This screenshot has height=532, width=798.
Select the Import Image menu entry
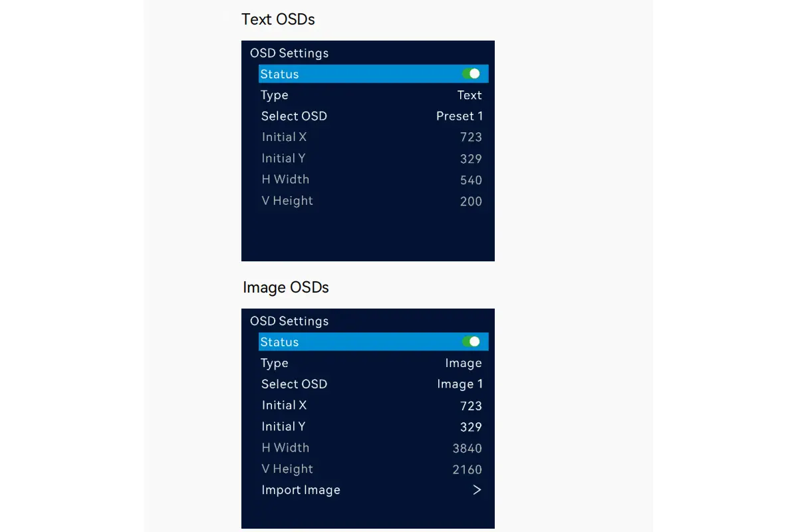coord(301,490)
